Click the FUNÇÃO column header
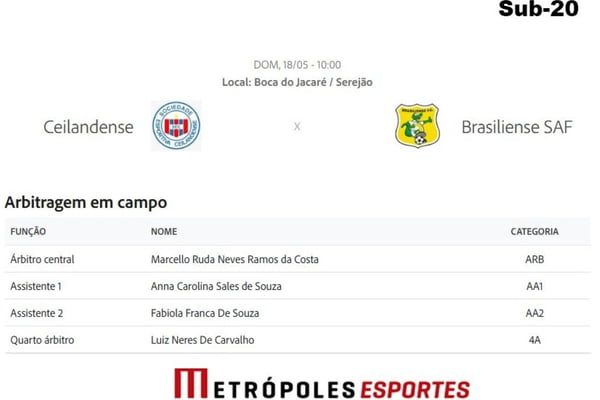600x400 pixels. coord(28,232)
